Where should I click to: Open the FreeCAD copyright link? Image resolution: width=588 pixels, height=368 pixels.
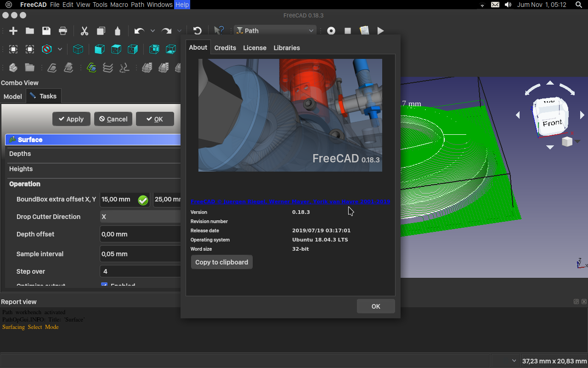[x=290, y=201]
